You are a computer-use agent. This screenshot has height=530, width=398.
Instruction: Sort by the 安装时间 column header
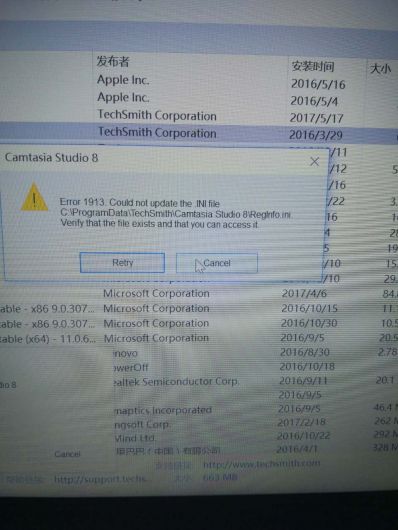[x=313, y=66]
